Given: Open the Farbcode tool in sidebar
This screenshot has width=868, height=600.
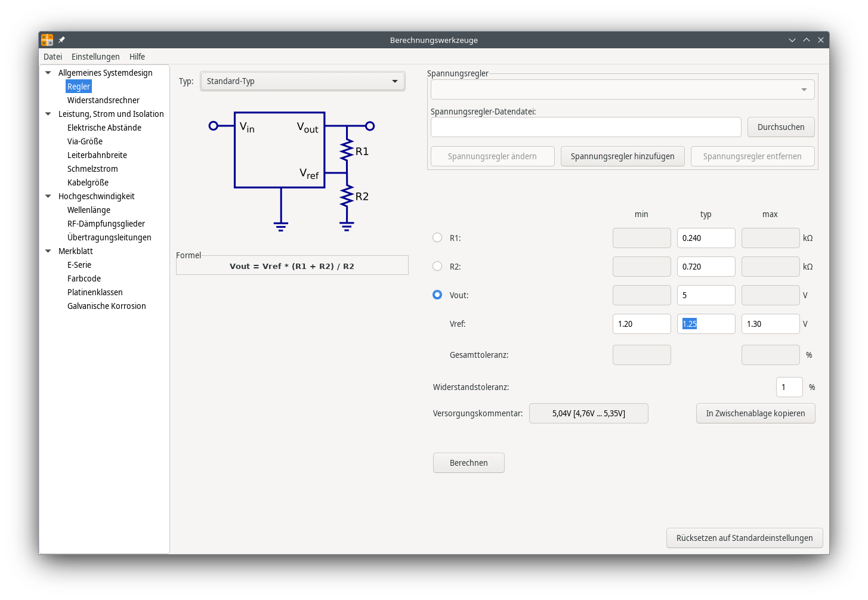Looking at the screenshot, I should tap(84, 279).
